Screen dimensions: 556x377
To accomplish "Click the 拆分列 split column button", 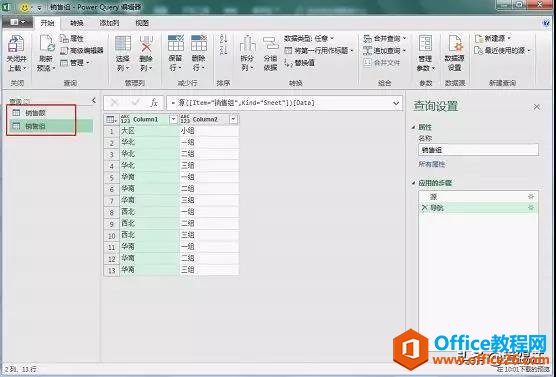I will (x=248, y=53).
